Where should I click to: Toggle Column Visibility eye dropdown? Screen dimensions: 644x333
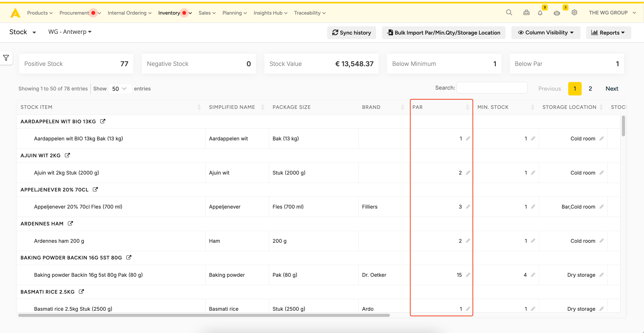coord(546,32)
